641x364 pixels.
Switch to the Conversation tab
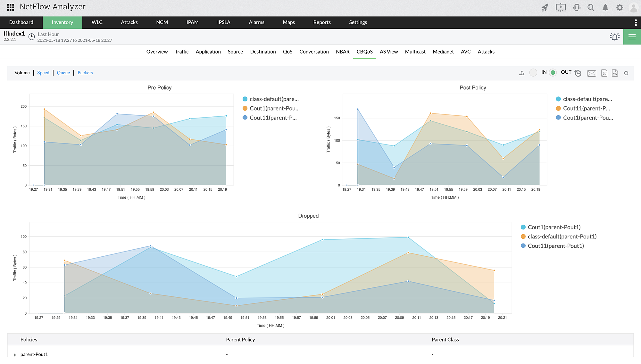pyautogui.click(x=314, y=52)
